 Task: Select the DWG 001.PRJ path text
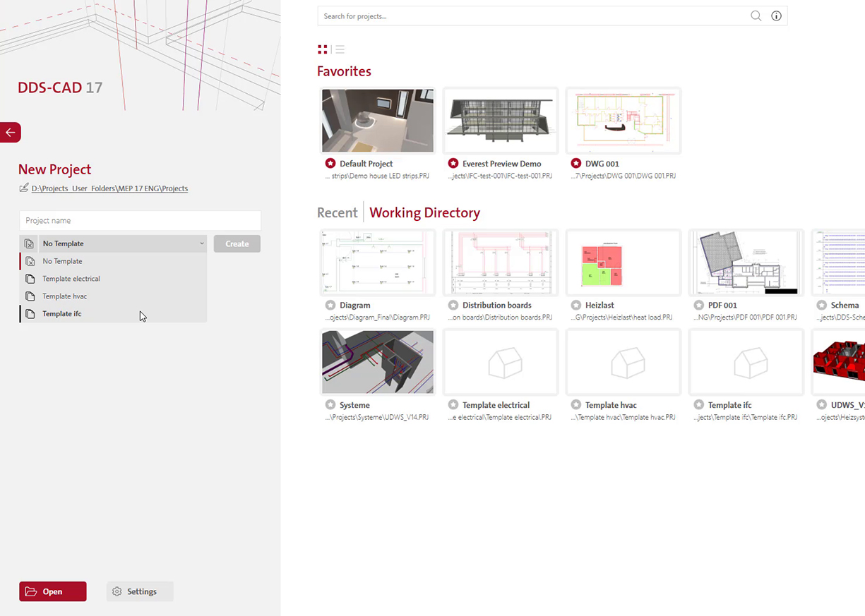click(x=624, y=176)
